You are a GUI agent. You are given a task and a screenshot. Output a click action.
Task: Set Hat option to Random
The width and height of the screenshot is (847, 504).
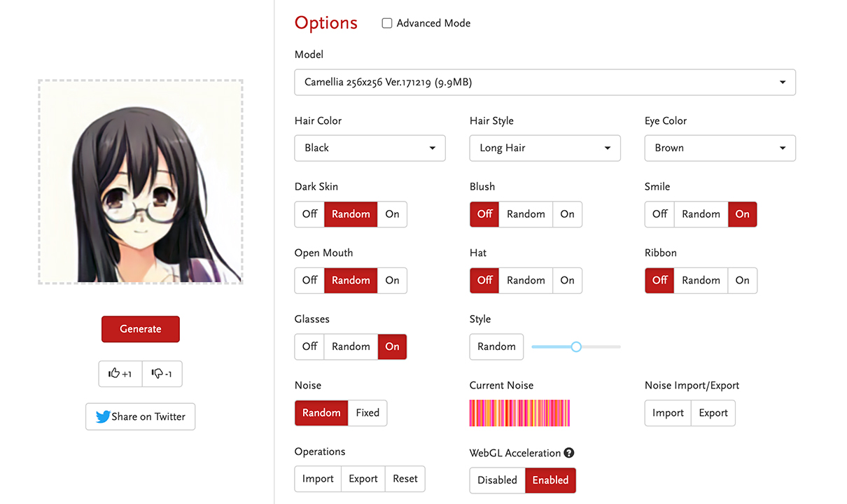pyautogui.click(x=526, y=280)
